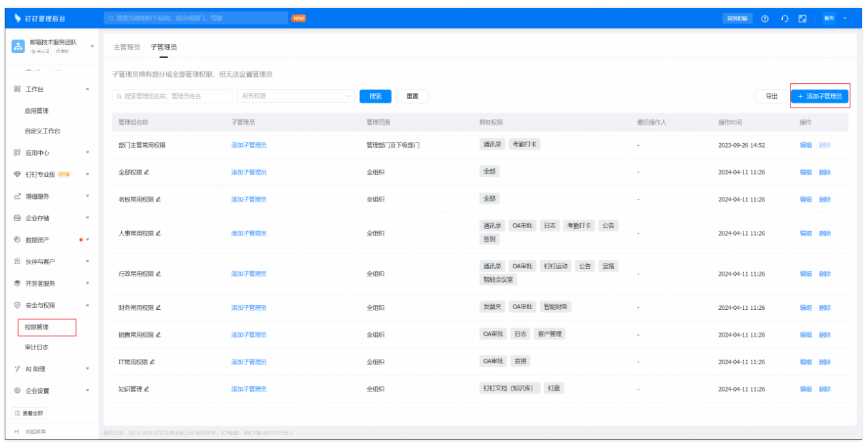Open the 所有权限 permissions filter dropdown
The image size is (868, 446).
tap(295, 96)
